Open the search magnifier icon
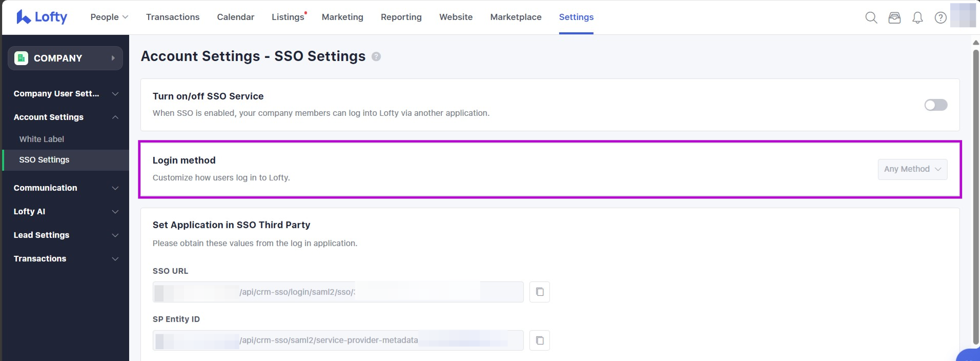This screenshot has width=980, height=361. click(871, 17)
